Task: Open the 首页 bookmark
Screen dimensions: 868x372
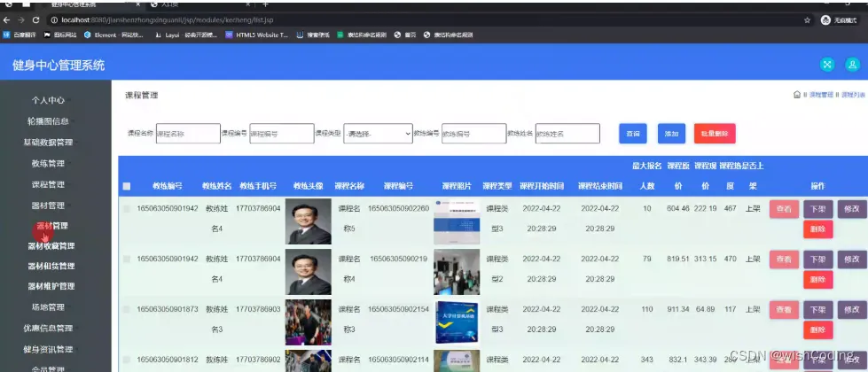Action: click(x=405, y=35)
